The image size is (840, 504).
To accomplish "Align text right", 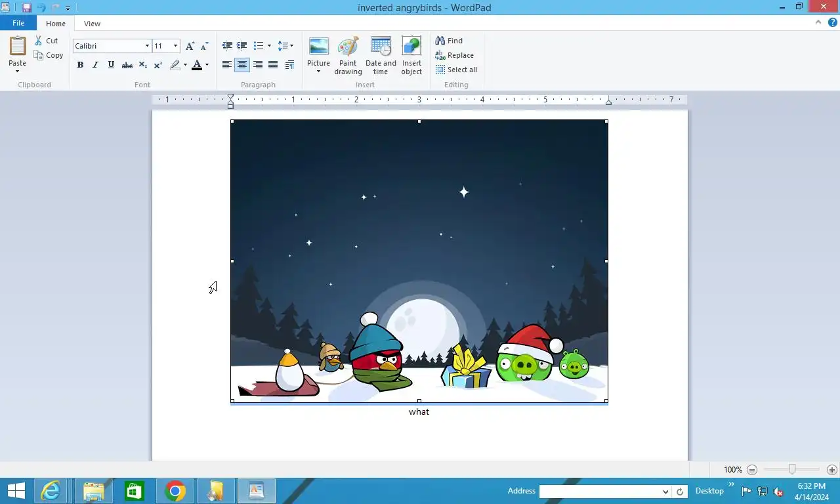I will [258, 65].
